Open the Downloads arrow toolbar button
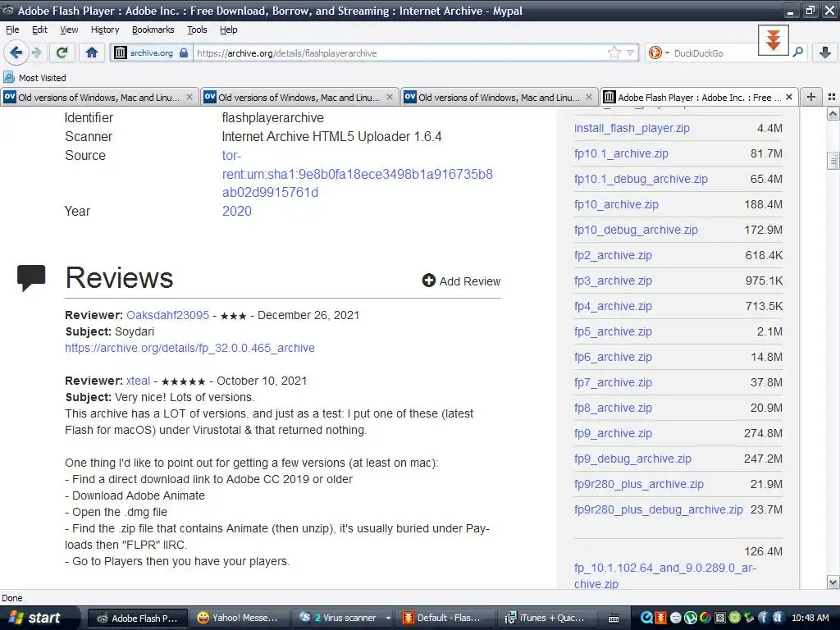 [825, 52]
